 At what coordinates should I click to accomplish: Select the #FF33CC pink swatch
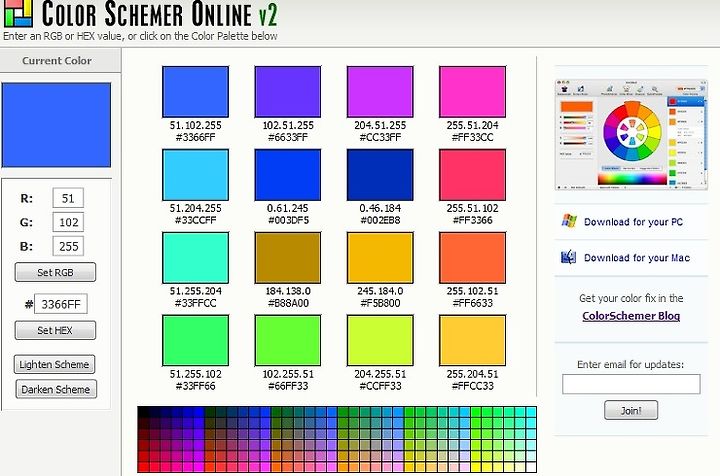click(x=472, y=92)
